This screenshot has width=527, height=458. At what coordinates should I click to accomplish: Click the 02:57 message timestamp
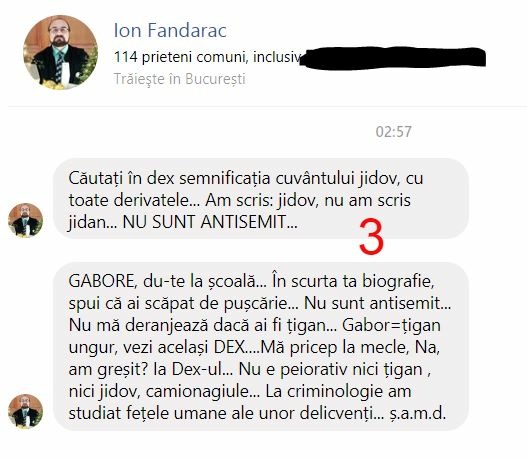point(394,131)
